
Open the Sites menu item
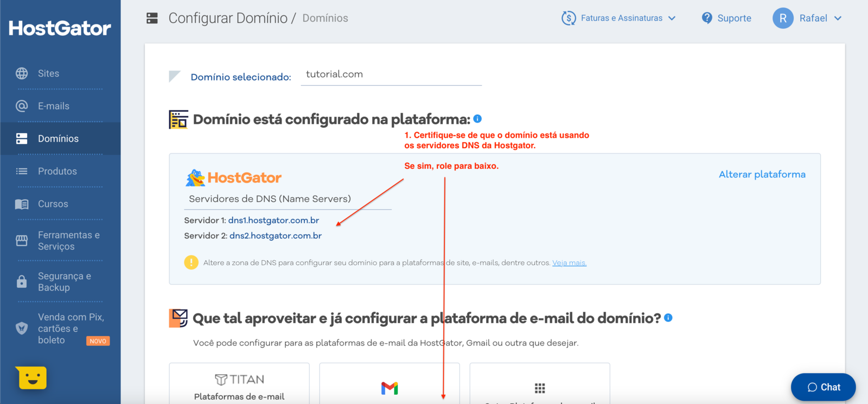point(60,73)
